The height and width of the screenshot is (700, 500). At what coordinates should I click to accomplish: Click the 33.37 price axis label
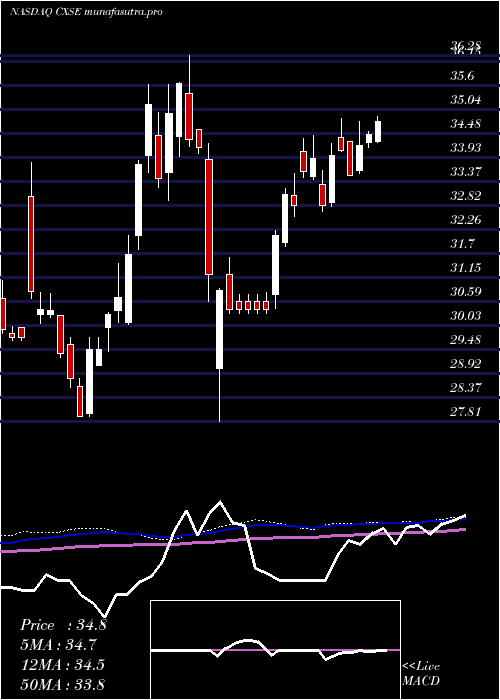466,172
